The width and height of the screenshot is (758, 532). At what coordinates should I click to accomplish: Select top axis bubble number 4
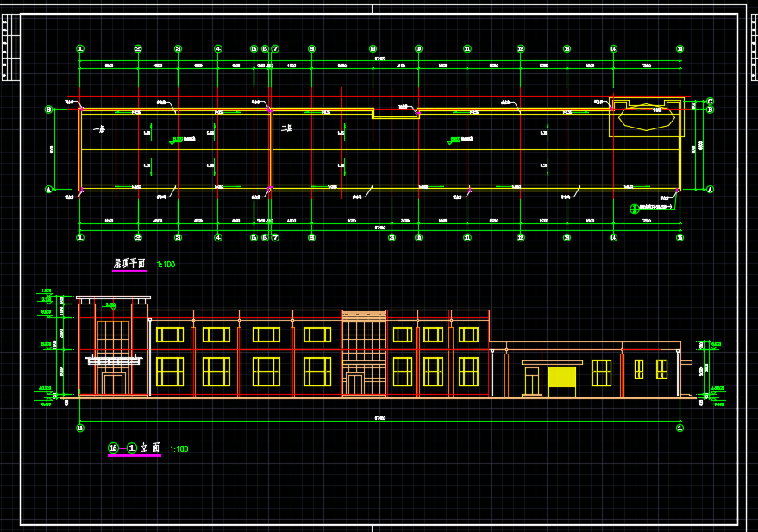(217, 49)
